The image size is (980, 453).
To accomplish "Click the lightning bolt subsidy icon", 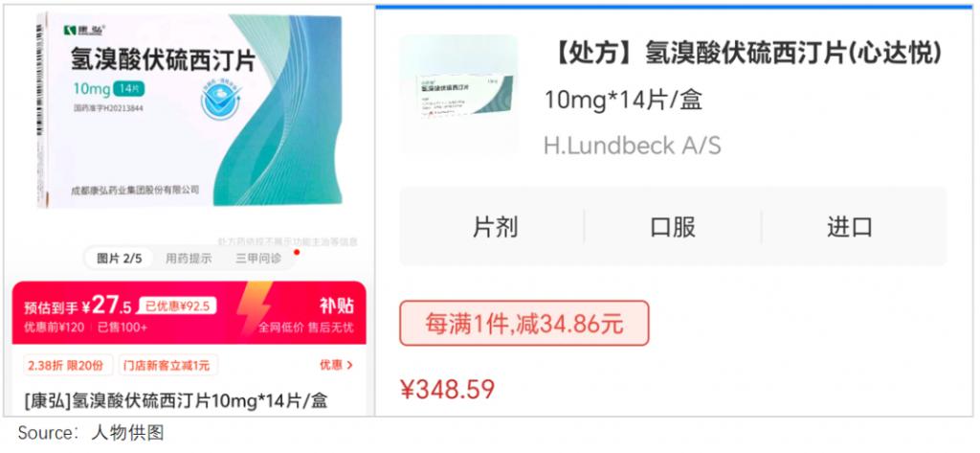I will [254, 308].
